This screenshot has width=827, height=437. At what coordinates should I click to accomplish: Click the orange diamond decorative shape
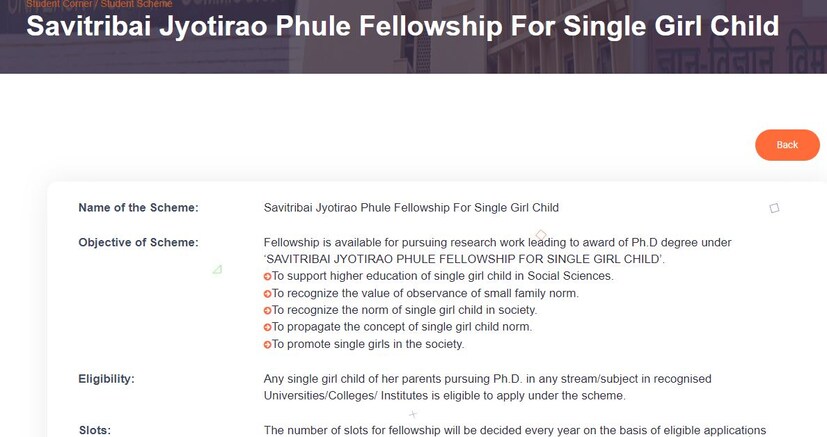541,235
